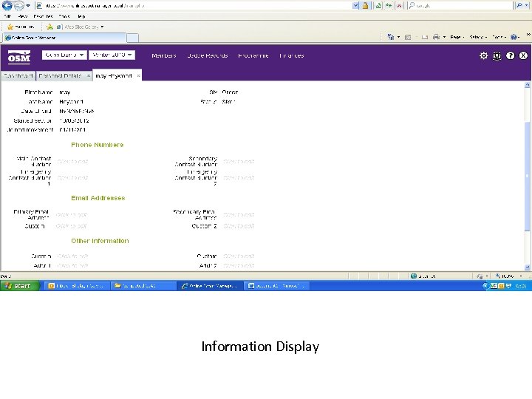Click the RSS feeds toolbar icon
The image size is (532, 399).
(408, 37)
